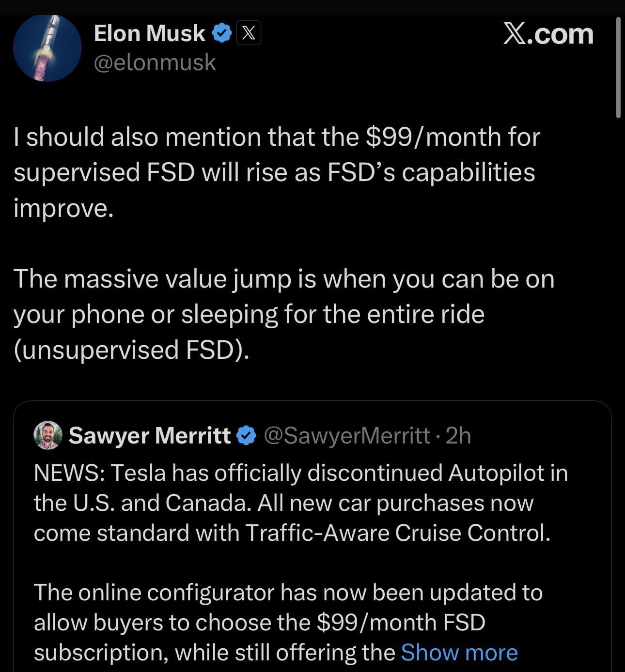This screenshot has height=672, width=625.
Task: Open Sawyer Merritt's profile avatar
Action: [47, 435]
